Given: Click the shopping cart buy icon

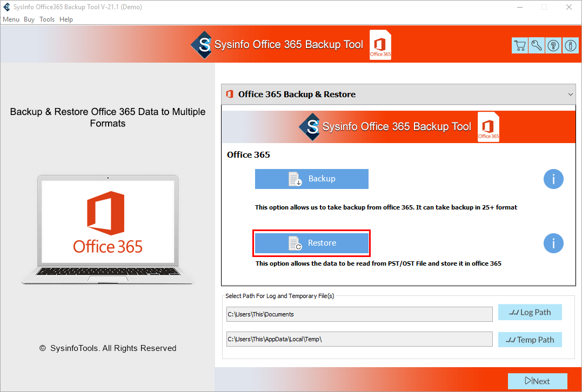Looking at the screenshot, I should tap(520, 45).
